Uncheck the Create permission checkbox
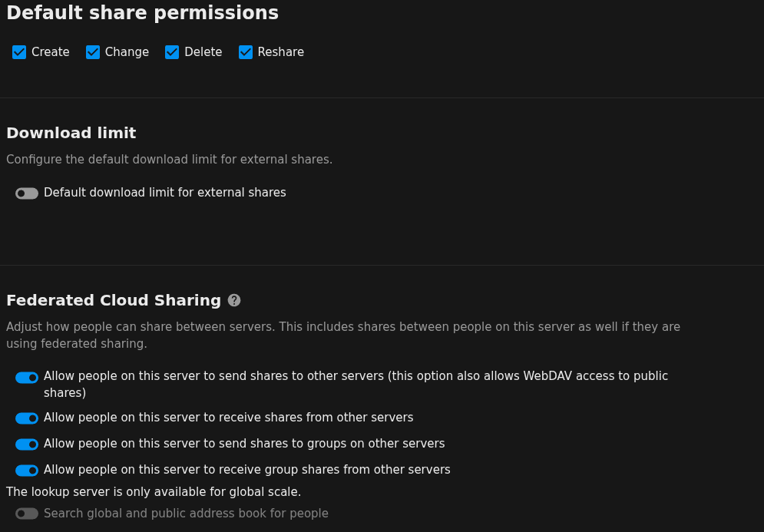The height and width of the screenshot is (532, 764). tap(19, 52)
